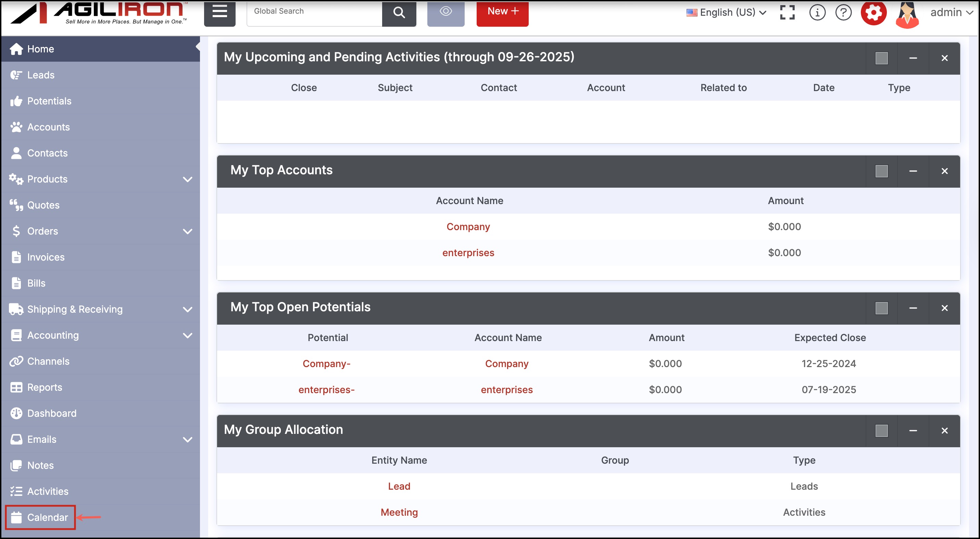Screen dimensions: 980x539
Task: Go to Leads in sidebar
Action: 41,75
